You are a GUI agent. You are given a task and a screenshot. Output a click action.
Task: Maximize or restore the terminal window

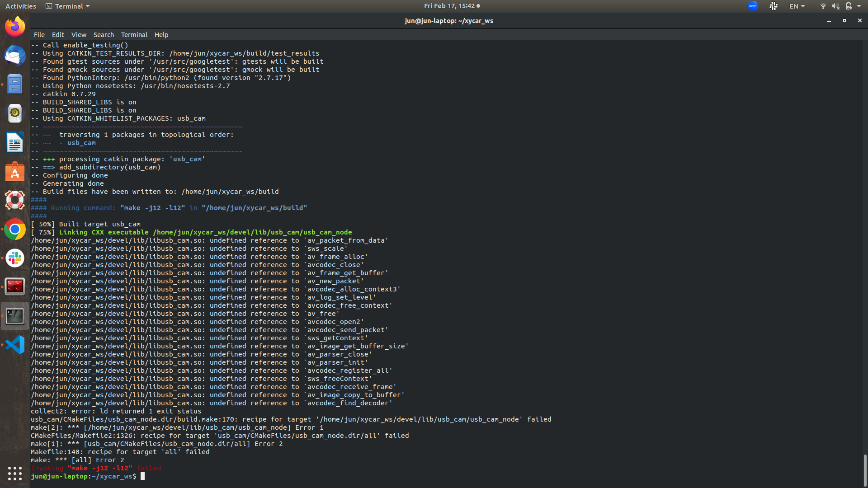click(x=844, y=21)
